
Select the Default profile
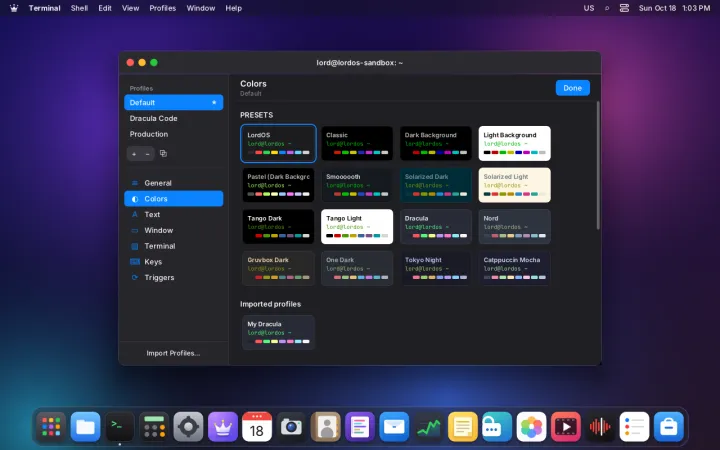[174, 102]
